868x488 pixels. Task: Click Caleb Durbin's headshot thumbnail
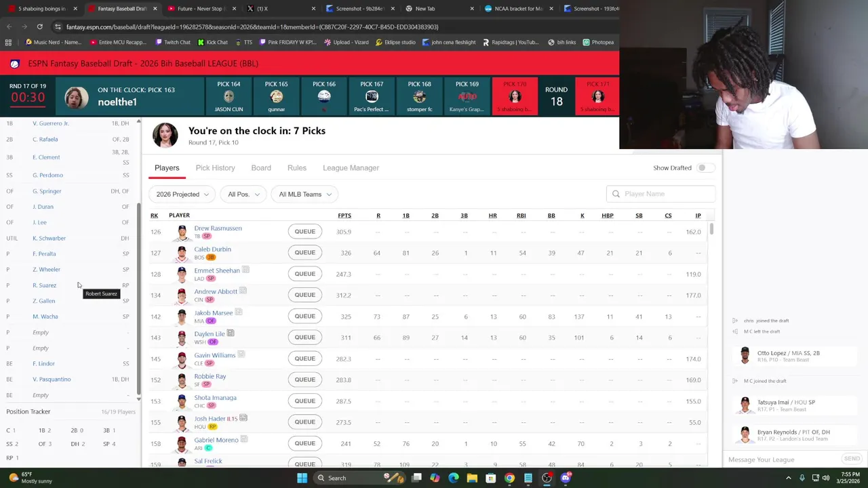tap(181, 253)
